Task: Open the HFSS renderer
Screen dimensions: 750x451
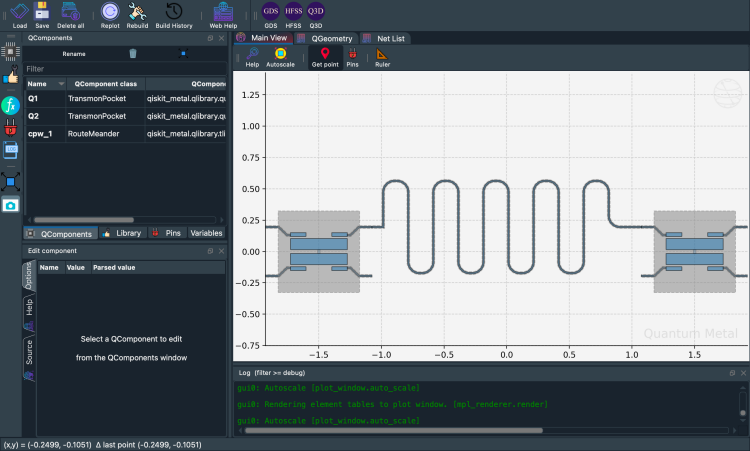Action: click(293, 15)
